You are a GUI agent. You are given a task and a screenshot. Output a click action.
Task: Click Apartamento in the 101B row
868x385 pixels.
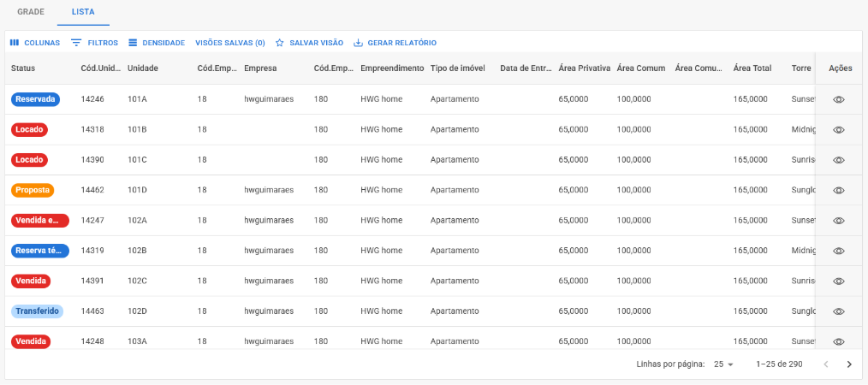pyautogui.click(x=455, y=129)
